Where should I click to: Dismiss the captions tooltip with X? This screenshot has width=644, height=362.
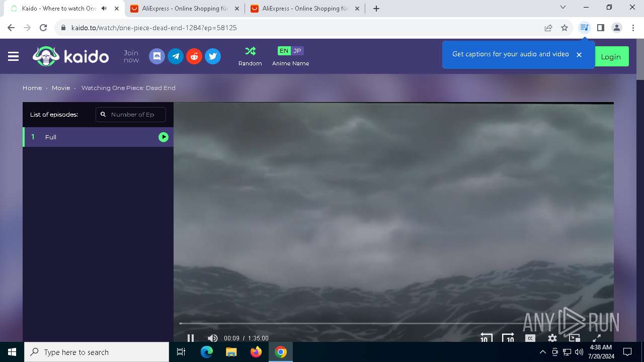point(579,54)
